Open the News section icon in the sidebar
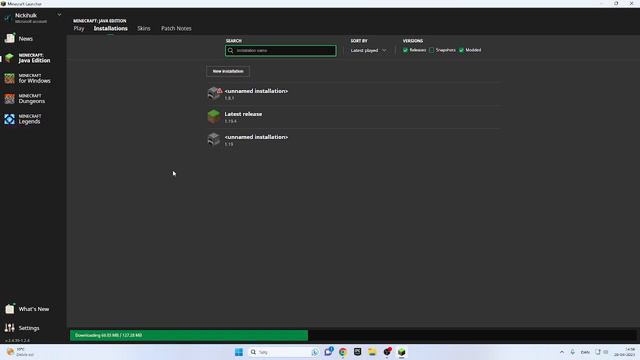Viewport: 640px width, 360px height. (x=9, y=38)
